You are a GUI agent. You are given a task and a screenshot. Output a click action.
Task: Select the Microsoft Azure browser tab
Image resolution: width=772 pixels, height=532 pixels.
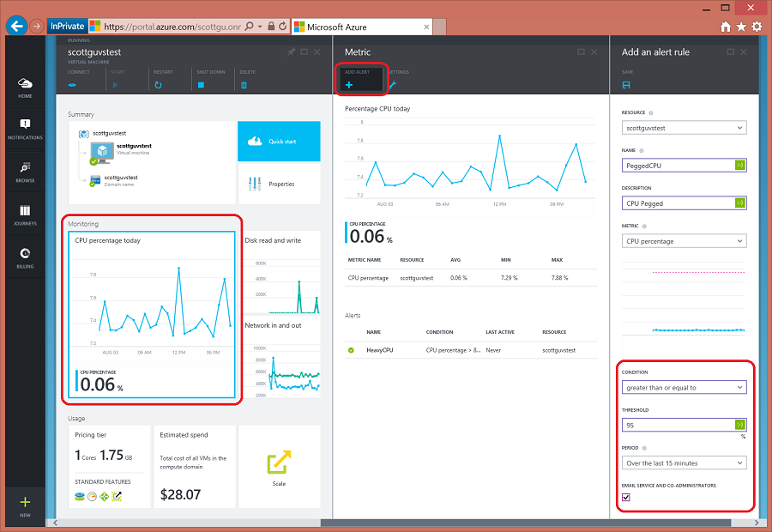click(362, 27)
